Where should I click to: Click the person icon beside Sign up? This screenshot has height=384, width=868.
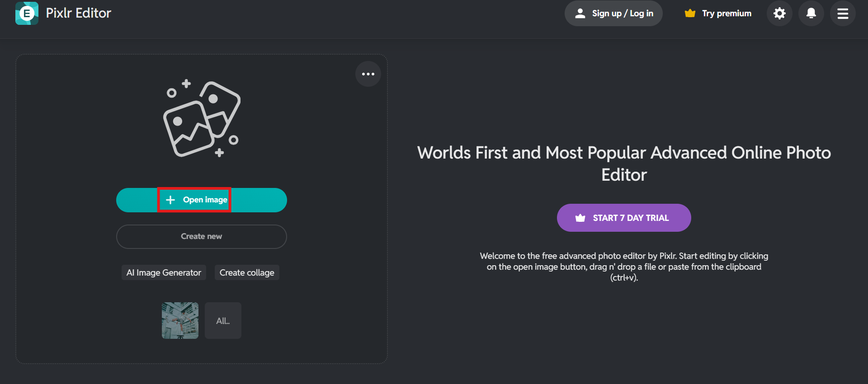click(x=580, y=14)
